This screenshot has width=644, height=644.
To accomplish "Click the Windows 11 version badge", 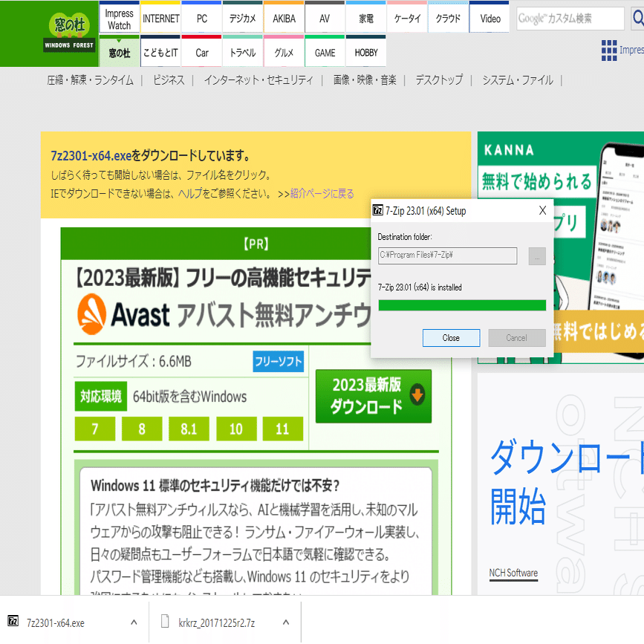I will pyautogui.click(x=282, y=429).
